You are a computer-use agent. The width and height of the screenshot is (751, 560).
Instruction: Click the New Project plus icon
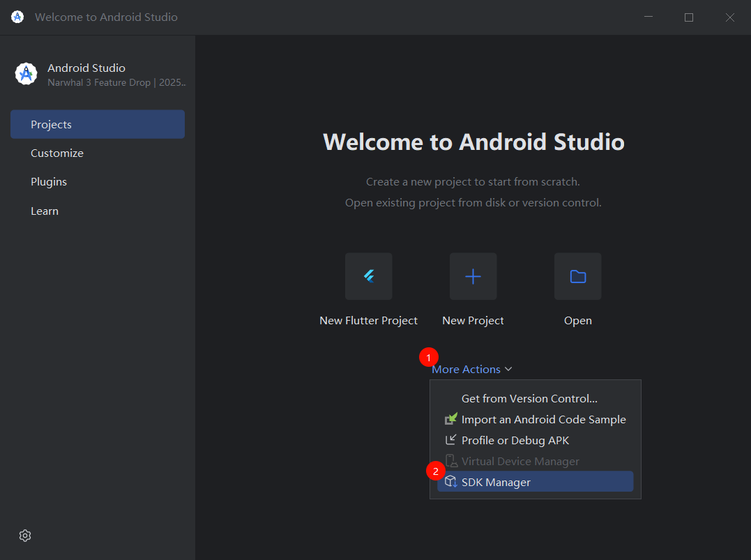473,276
